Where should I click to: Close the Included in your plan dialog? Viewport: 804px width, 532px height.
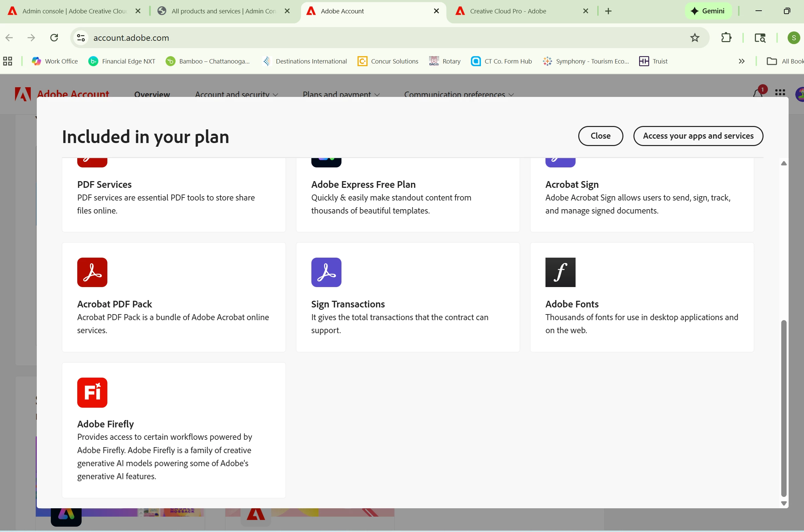click(600, 136)
